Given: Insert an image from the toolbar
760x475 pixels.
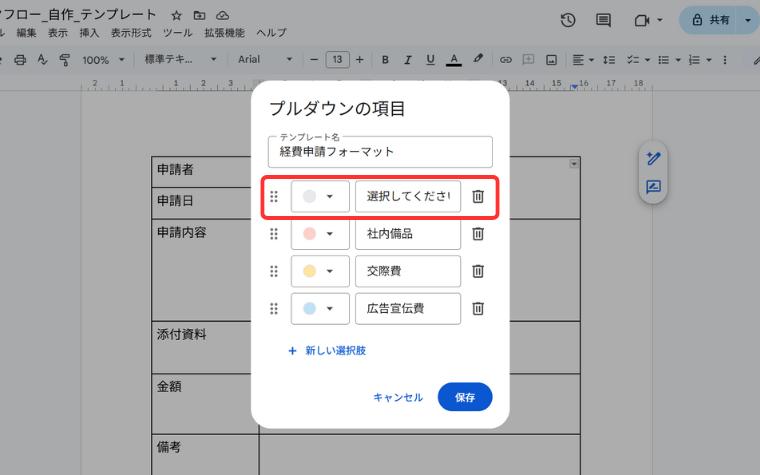Looking at the screenshot, I should [x=552, y=60].
